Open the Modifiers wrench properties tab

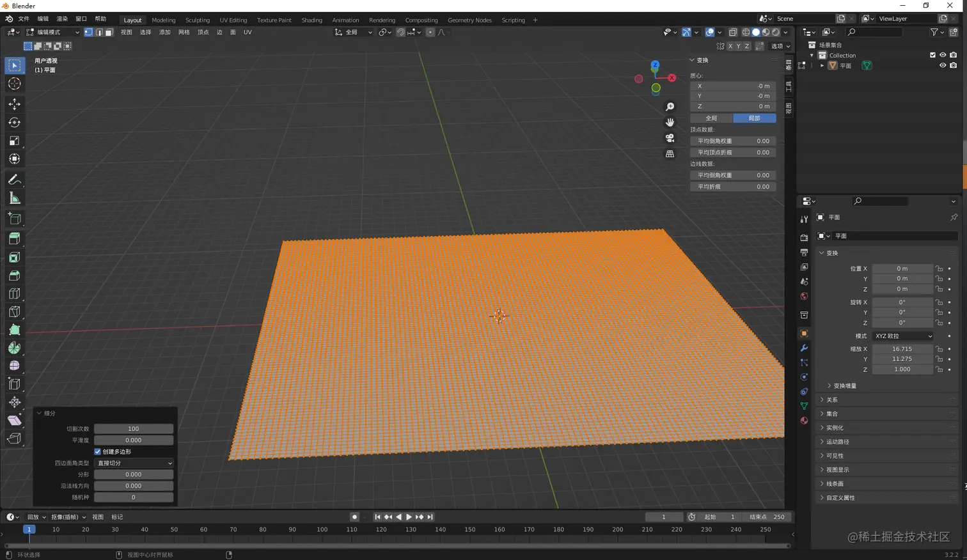[x=804, y=348]
